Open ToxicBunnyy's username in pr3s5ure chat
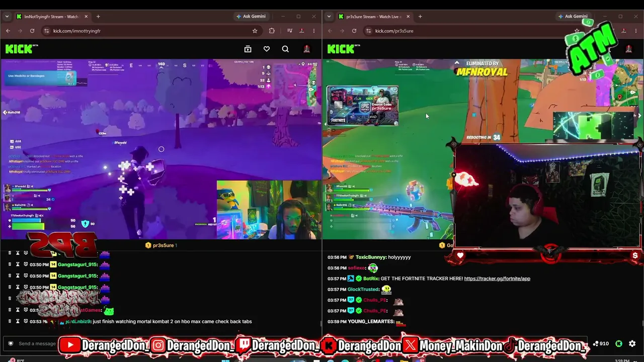644x362 pixels. 370,257
